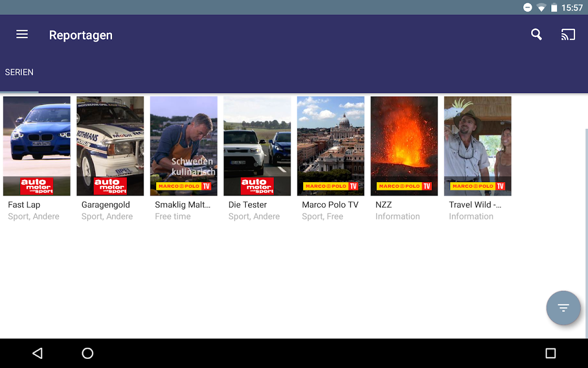The width and height of the screenshot is (588, 368).
Task: Open the Schweden kulinarisch thumbnail
Action: coord(184,146)
